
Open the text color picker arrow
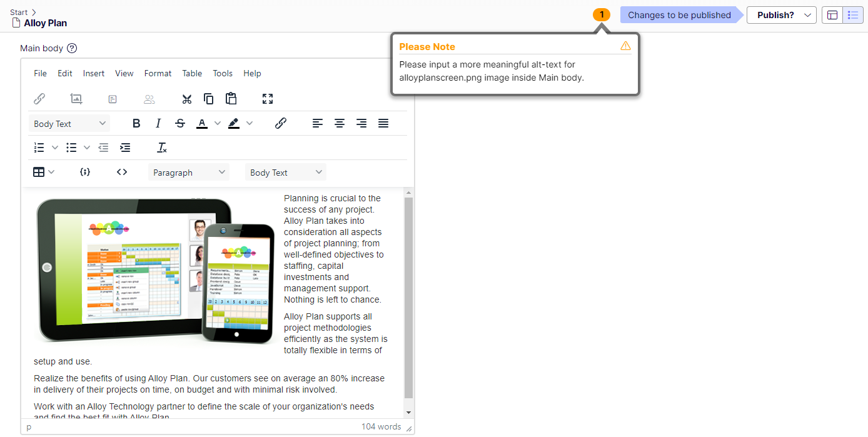coord(218,123)
